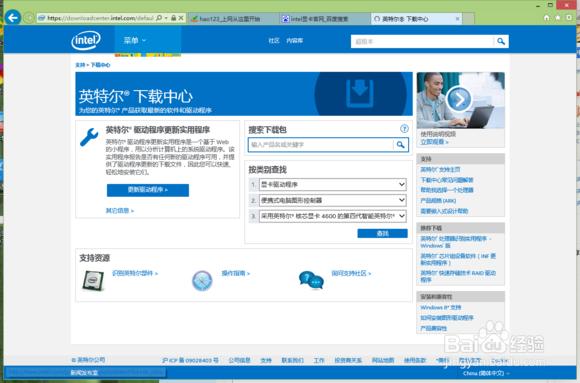The width and height of the screenshot is (580, 383).
Task: Click the magnifier icon in the top site search
Action: pos(501,41)
